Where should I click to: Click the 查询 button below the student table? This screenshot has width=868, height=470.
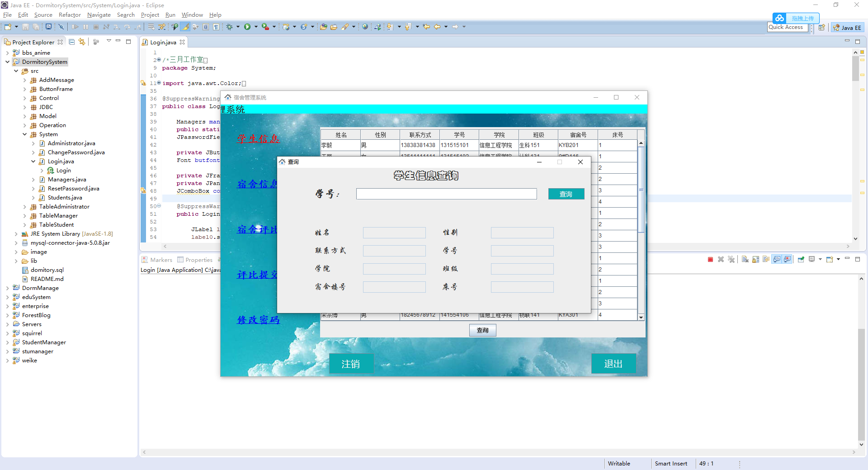[482, 330]
